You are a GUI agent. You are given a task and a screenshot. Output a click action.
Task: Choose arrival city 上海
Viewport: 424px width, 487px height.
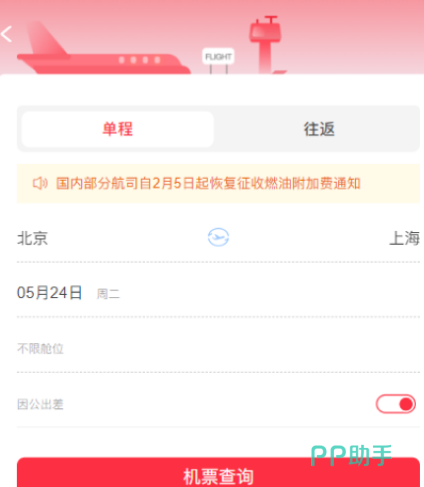tap(404, 238)
